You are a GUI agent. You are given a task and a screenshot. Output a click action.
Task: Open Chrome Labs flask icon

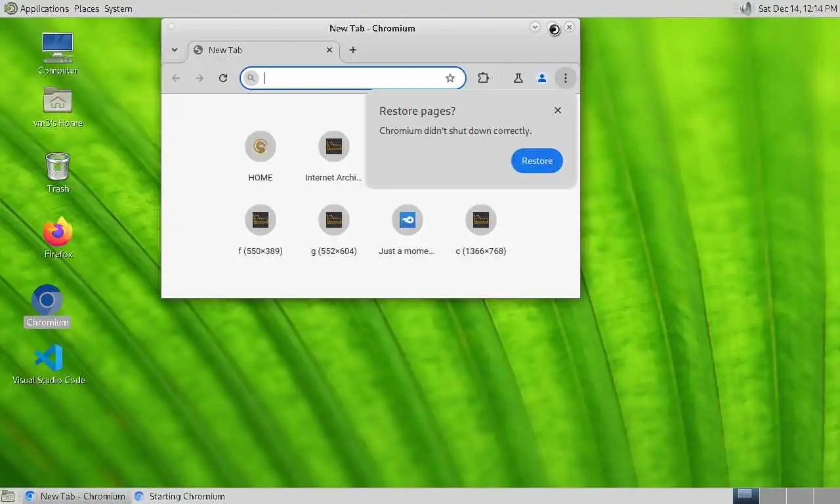click(x=518, y=78)
